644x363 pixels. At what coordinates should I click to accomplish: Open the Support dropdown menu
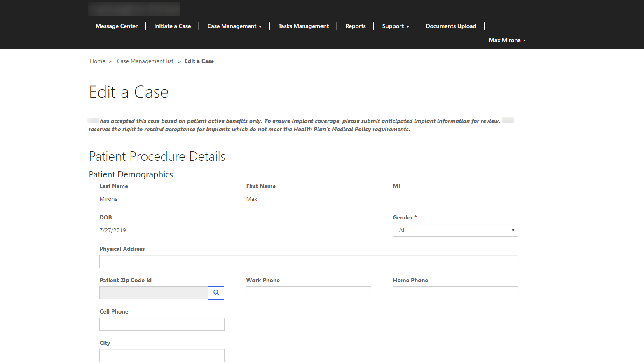pos(395,26)
